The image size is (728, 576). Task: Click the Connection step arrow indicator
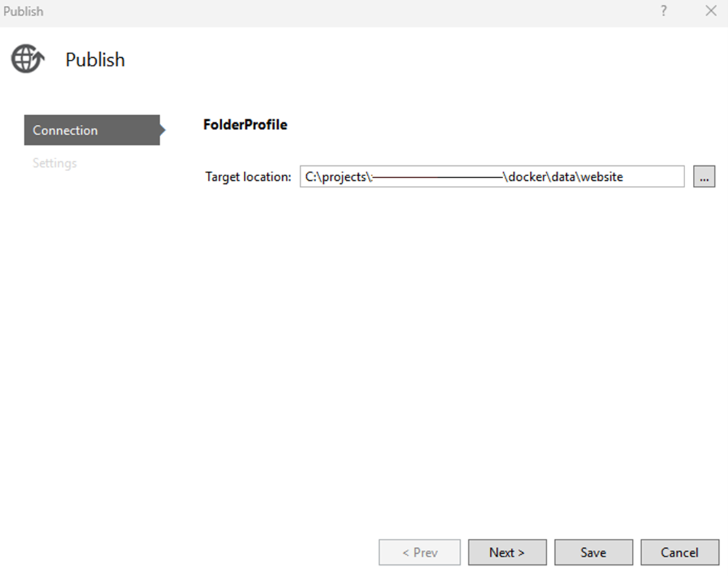(x=162, y=130)
